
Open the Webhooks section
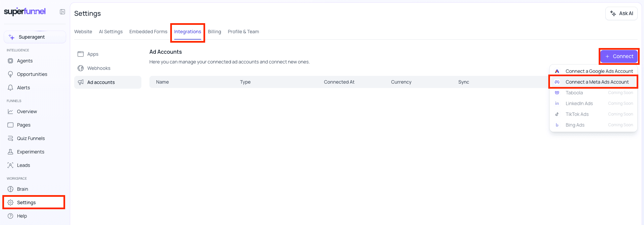108,68
